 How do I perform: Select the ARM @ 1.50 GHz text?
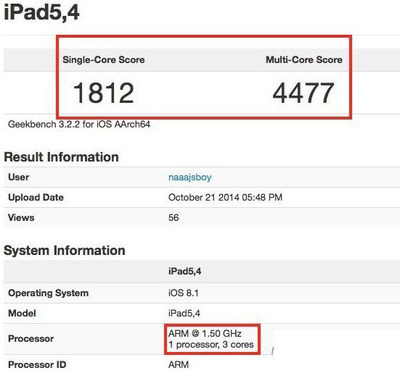click(205, 333)
